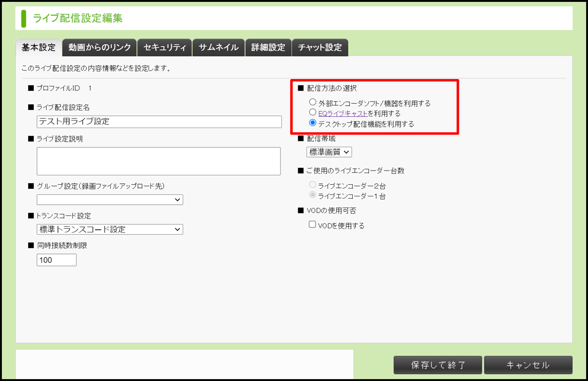Open the グループ設定 dropdown
The width and height of the screenshot is (588, 381).
[x=110, y=200]
